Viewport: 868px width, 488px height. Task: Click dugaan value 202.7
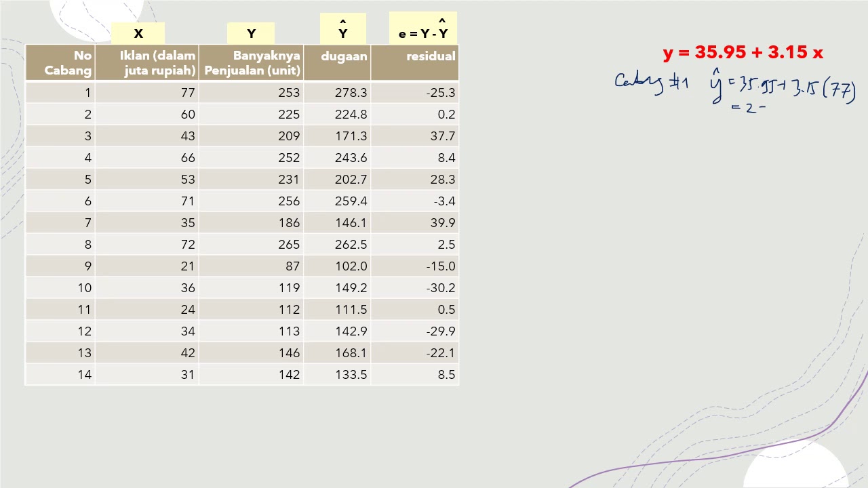tap(351, 180)
